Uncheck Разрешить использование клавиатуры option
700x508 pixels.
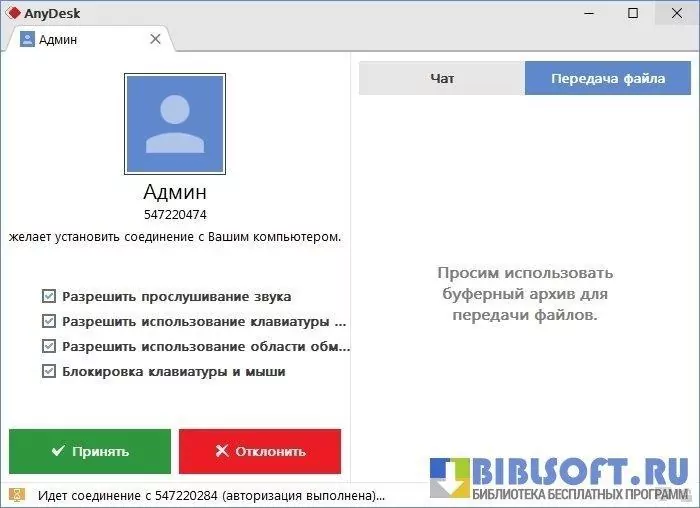(x=49, y=322)
